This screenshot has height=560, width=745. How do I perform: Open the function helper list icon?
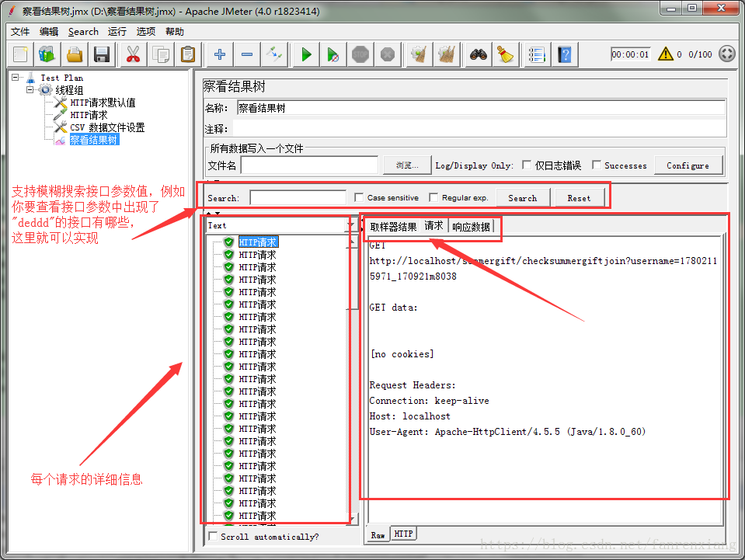tap(537, 54)
